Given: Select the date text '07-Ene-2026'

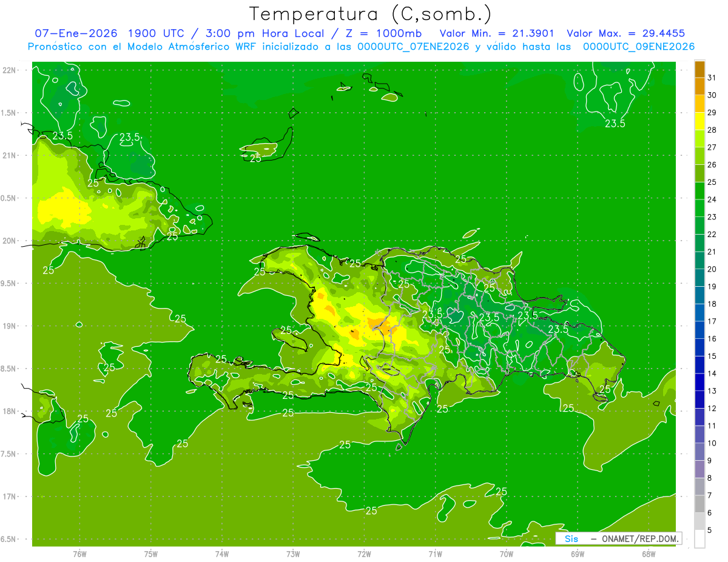Looking at the screenshot, I should 75,33.
